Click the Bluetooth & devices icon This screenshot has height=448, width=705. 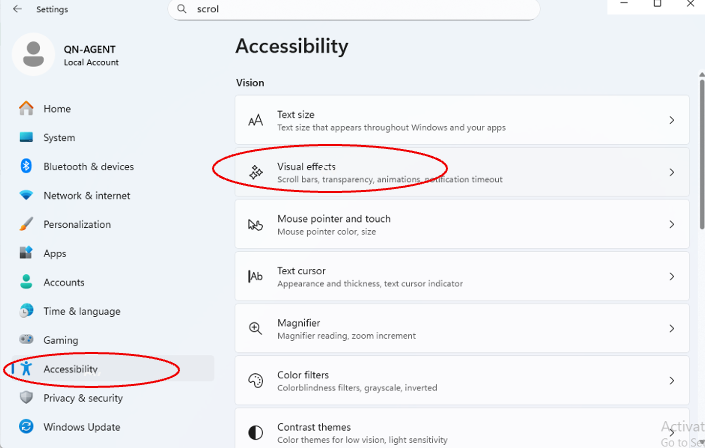coord(26,167)
